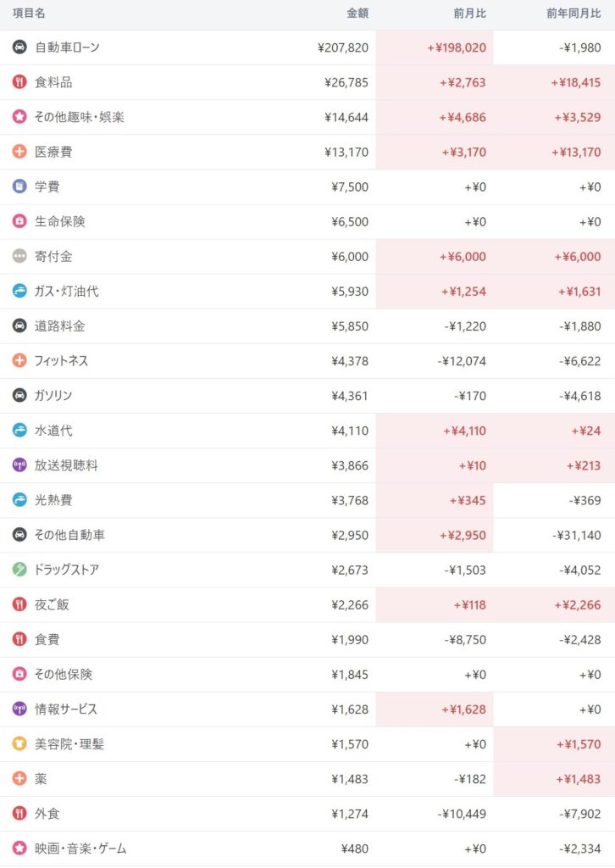
Task: Click the pink star icon beside その他趣味・娯楽
Action: click(19, 117)
